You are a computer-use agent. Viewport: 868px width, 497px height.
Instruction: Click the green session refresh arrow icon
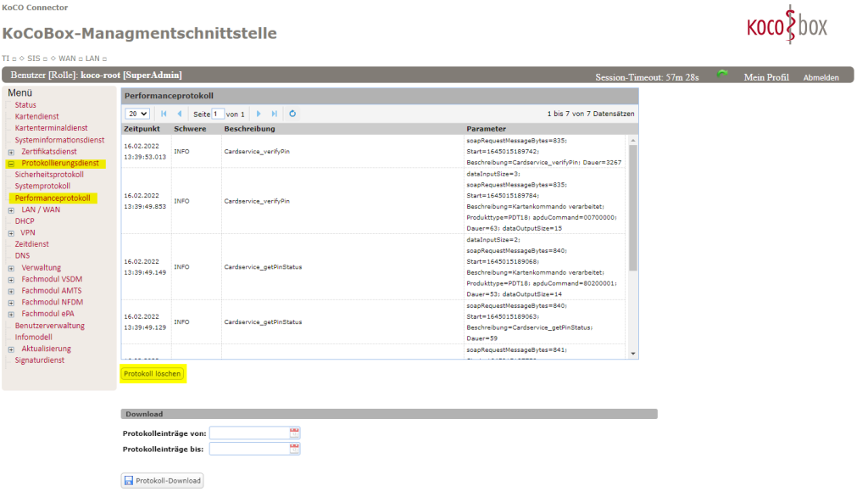722,75
